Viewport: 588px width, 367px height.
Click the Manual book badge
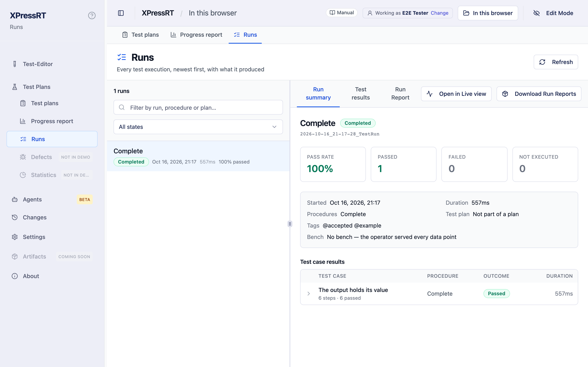coord(342,13)
